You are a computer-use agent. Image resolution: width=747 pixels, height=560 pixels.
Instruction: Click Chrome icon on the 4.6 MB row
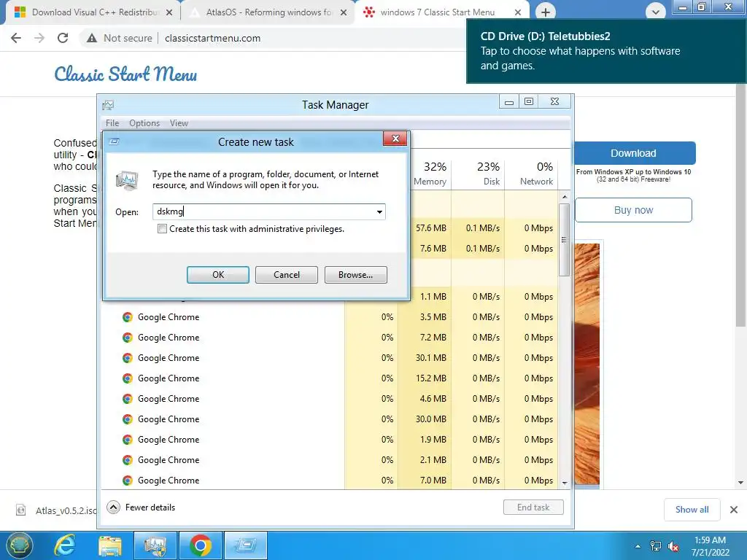tap(127, 399)
